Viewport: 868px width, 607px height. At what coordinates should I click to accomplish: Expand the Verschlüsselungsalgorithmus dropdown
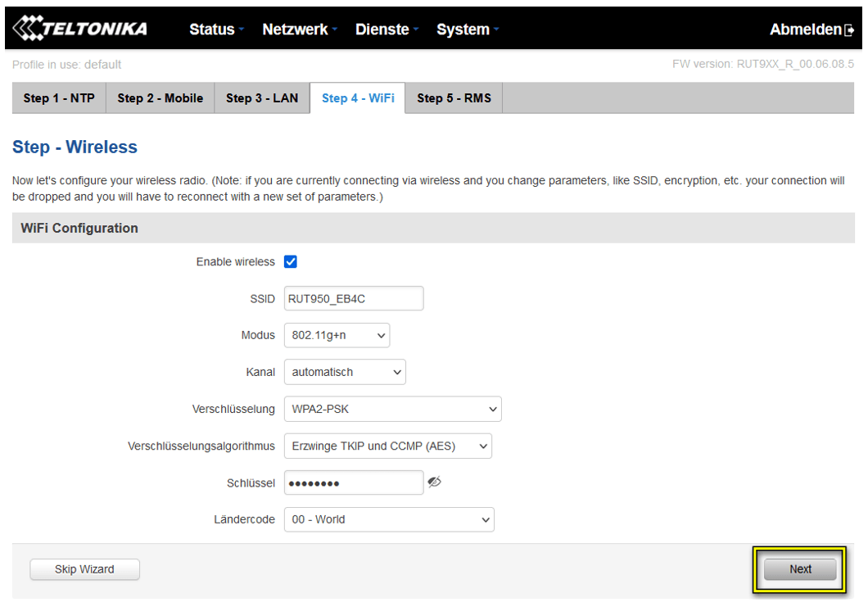click(387, 446)
